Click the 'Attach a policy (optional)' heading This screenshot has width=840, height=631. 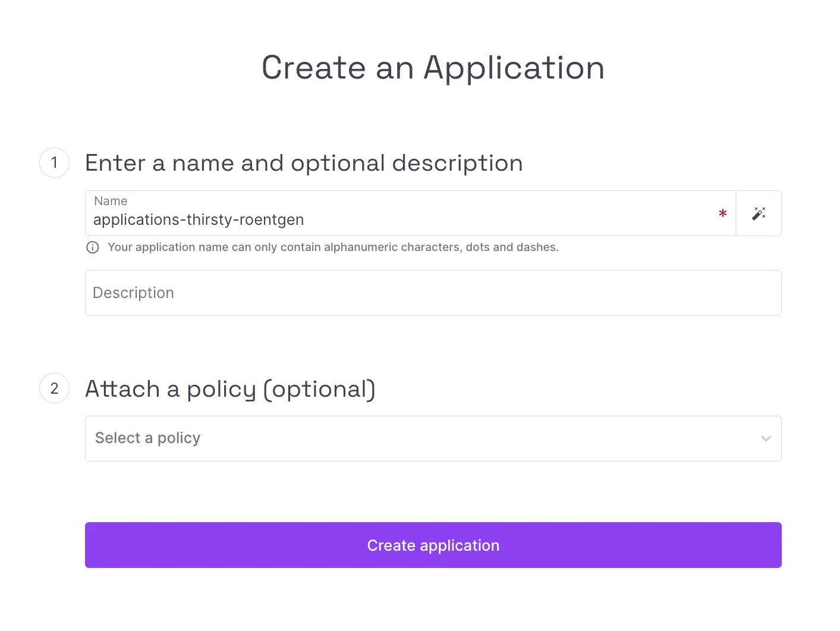click(x=230, y=389)
